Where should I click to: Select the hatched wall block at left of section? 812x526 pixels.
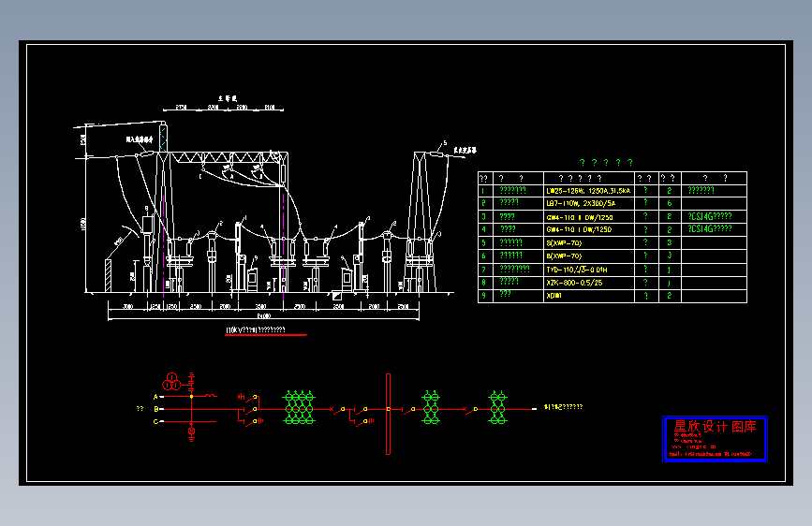(x=109, y=276)
